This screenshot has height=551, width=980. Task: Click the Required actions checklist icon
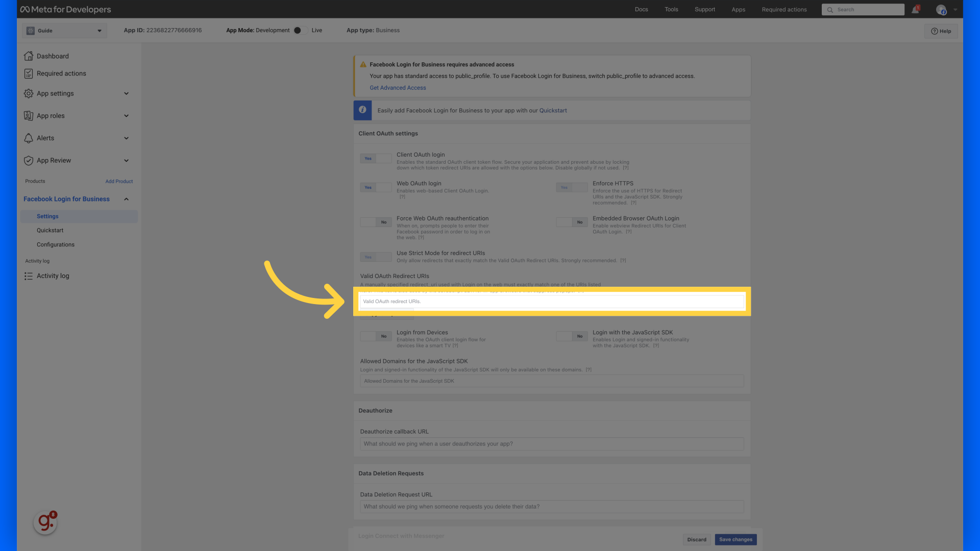[29, 73]
